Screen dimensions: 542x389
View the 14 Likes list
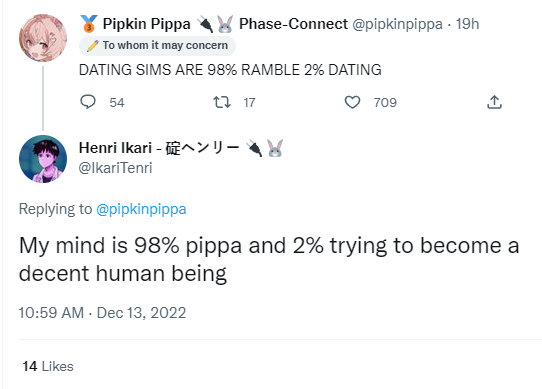48,366
